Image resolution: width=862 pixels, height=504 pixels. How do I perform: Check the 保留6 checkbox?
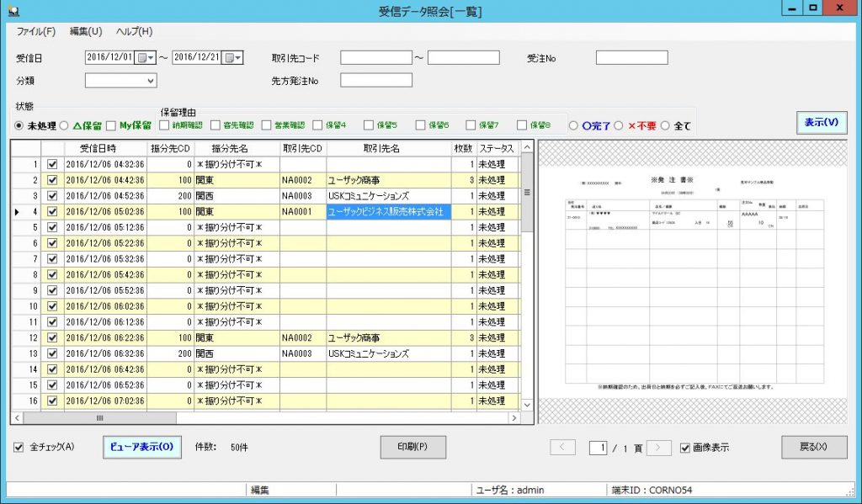pyautogui.click(x=421, y=125)
